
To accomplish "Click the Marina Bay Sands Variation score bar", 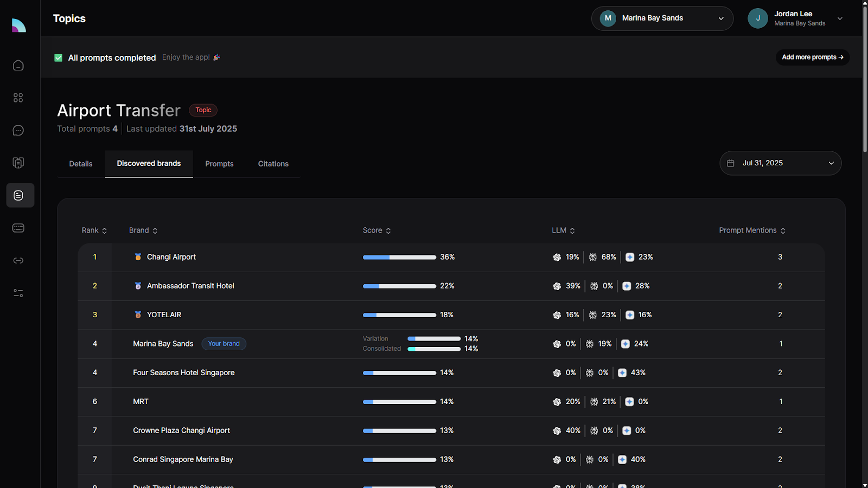I will (x=434, y=338).
